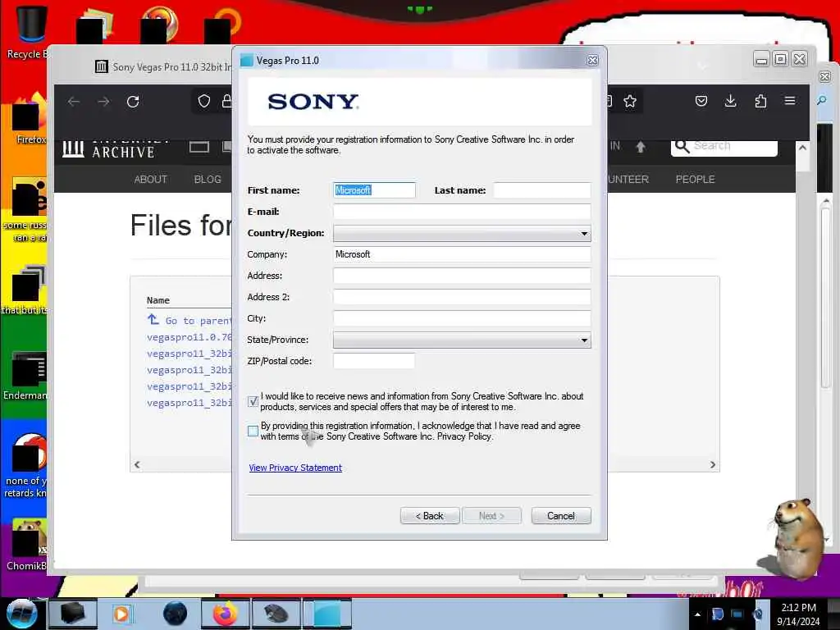Click the Address input field
This screenshot has height=630, width=840.
(x=462, y=276)
